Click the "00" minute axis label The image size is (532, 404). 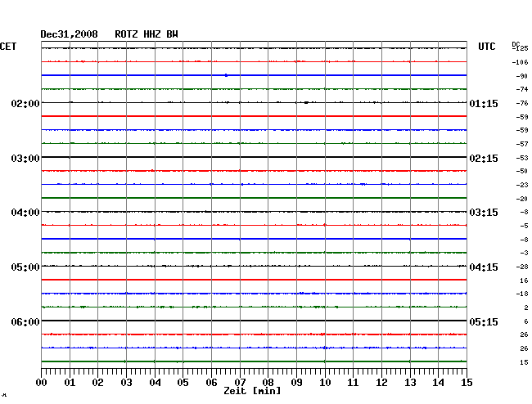(42, 383)
